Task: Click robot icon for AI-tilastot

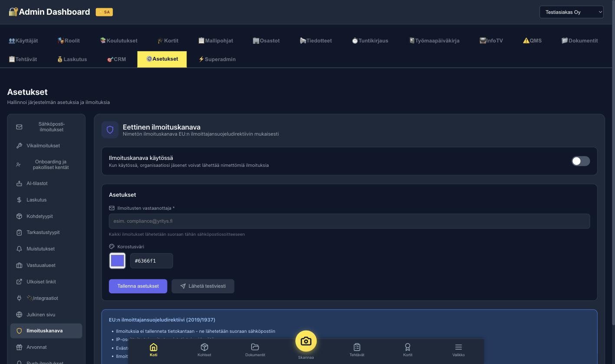Action: coord(19,183)
